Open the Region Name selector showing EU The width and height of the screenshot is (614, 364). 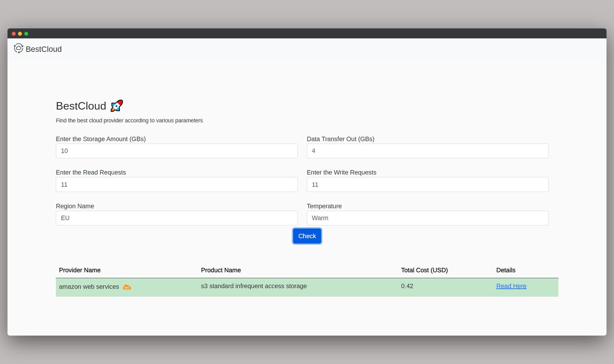click(177, 218)
